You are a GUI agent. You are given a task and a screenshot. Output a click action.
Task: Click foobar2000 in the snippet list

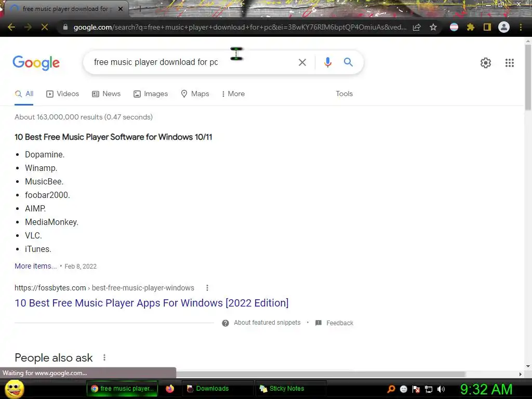pyautogui.click(x=47, y=195)
